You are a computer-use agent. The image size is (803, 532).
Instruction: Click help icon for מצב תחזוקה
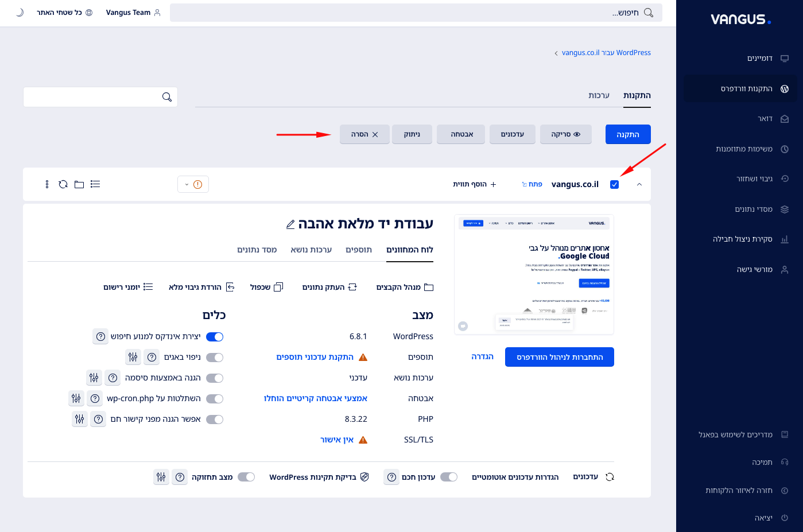click(x=180, y=477)
